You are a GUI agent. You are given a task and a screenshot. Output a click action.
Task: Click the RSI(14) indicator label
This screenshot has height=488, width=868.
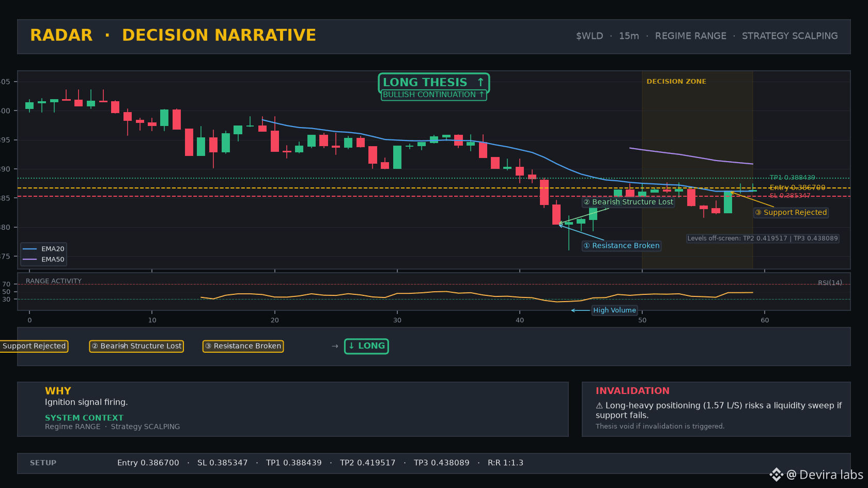[830, 283]
